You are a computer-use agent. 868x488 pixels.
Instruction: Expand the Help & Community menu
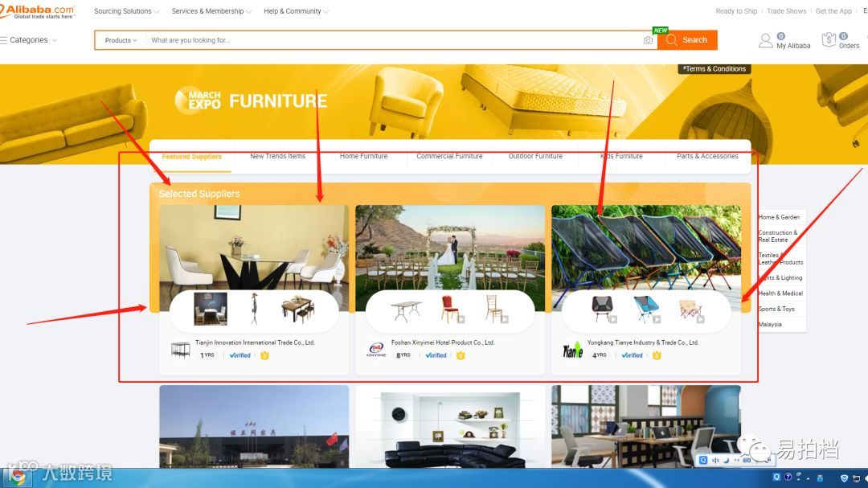[x=296, y=11]
